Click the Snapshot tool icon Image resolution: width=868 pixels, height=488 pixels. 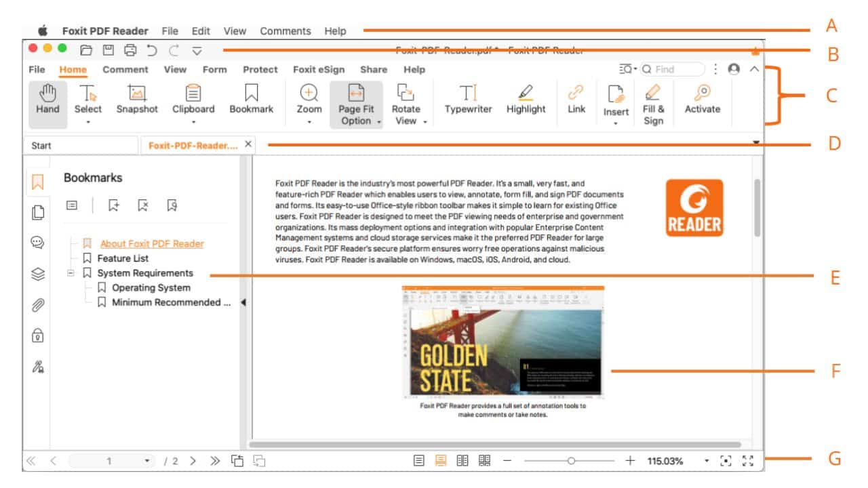(137, 94)
